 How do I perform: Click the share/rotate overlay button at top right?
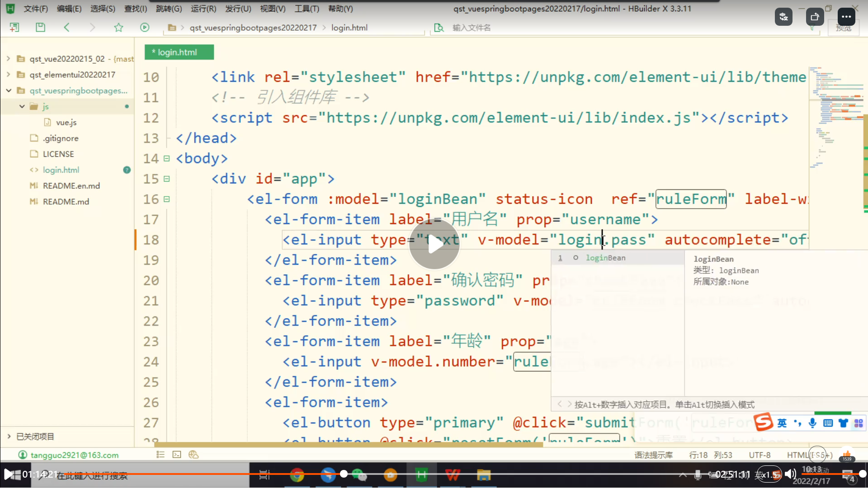(x=815, y=17)
